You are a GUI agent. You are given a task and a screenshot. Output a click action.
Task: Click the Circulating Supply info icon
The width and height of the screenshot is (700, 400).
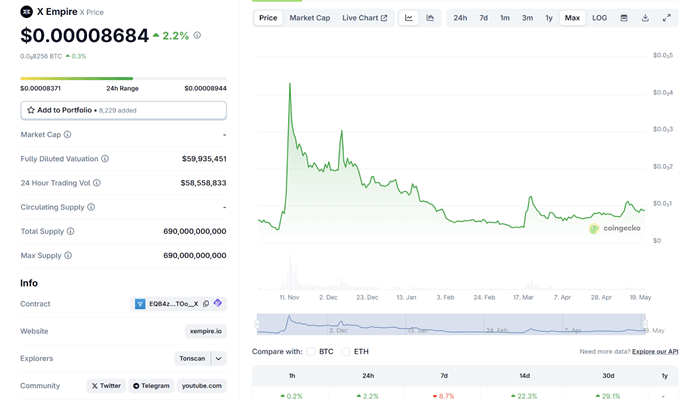(x=91, y=207)
